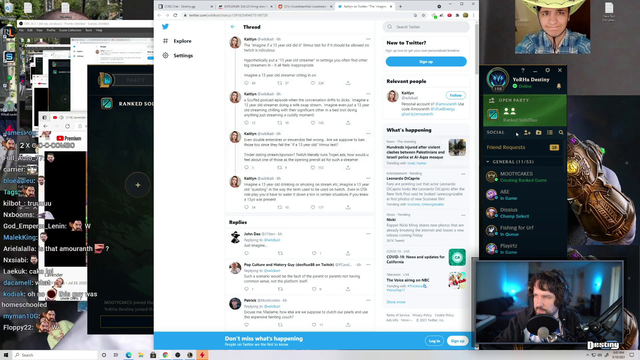
Task: Reload the Twitter page
Action: click(x=176, y=15)
